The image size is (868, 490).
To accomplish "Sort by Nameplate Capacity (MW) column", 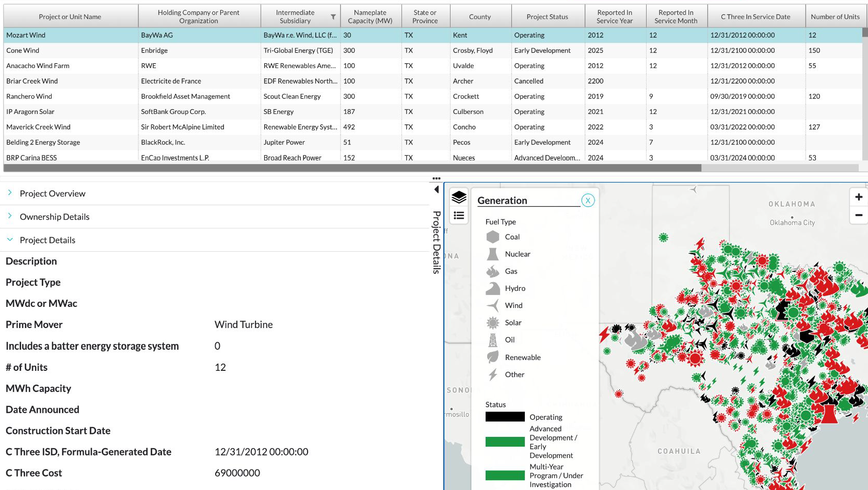I will (x=370, y=17).
